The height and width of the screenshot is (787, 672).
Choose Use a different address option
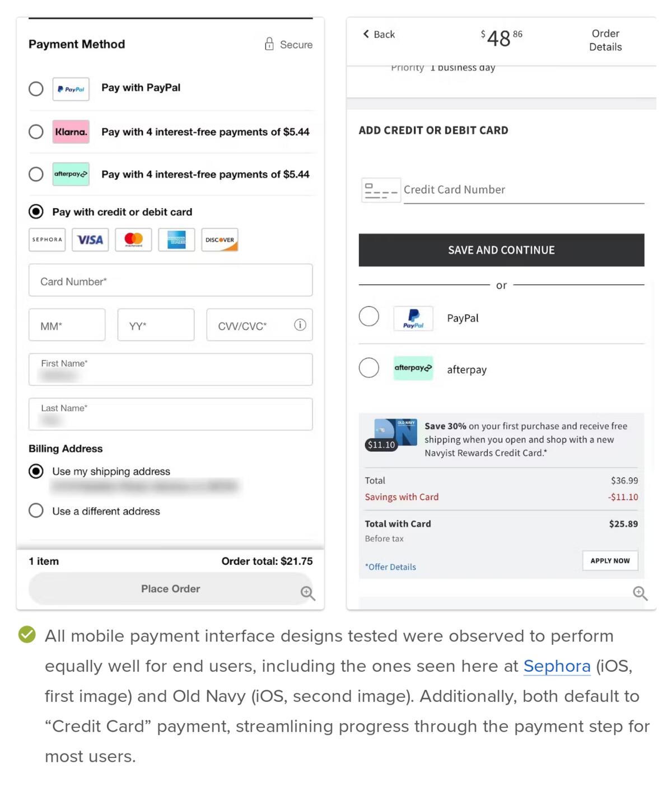pos(36,510)
